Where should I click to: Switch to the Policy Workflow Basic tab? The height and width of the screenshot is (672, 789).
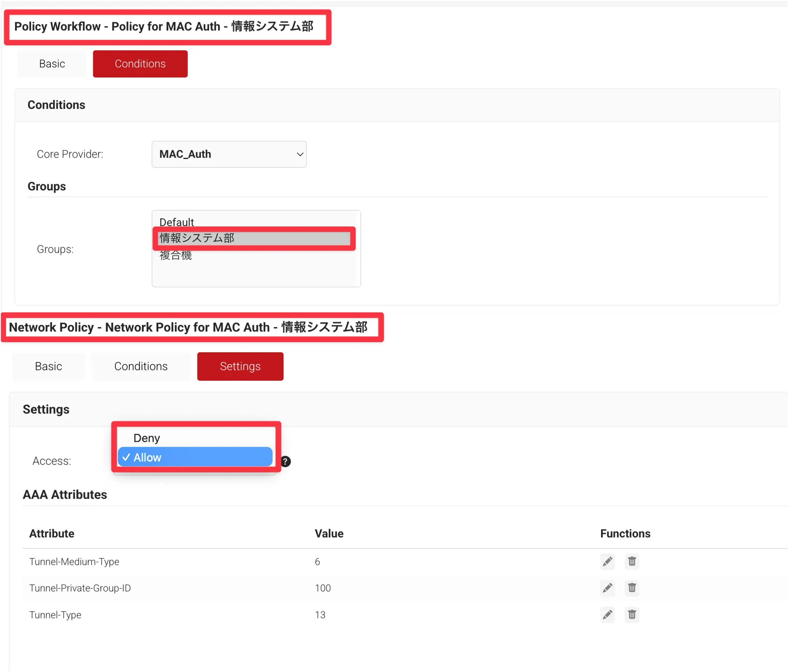click(x=52, y=64)
